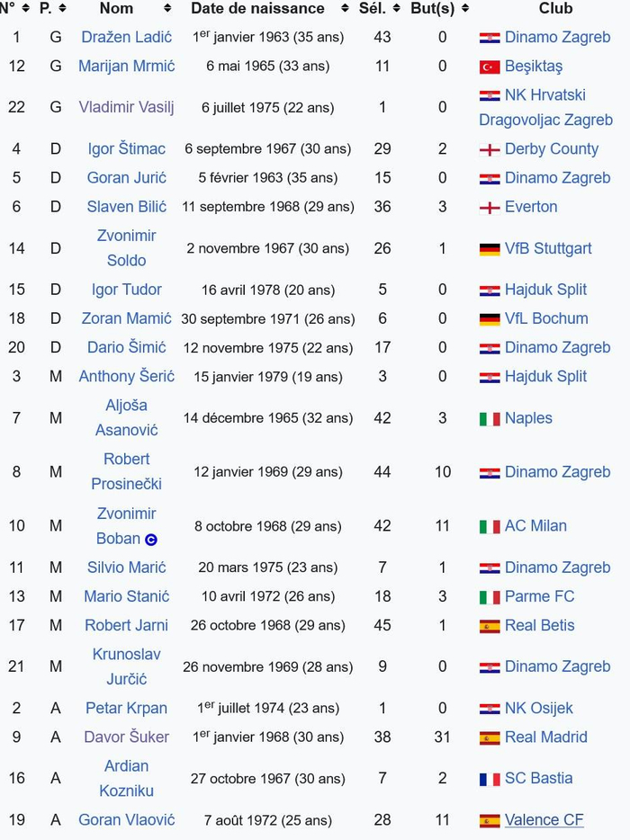Open the Dražen Ladić link
The width and height of the screenshot is (630, 840).
coord(126,38)
